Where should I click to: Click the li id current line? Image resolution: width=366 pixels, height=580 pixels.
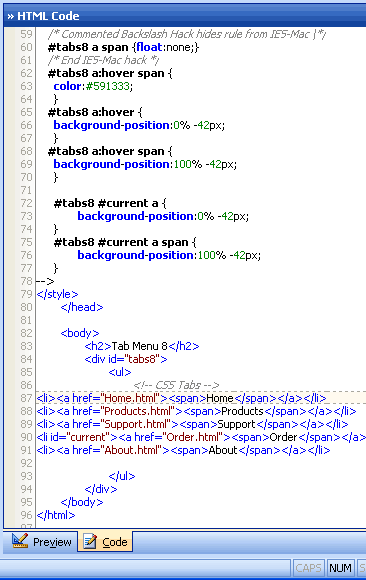point(201,437)
